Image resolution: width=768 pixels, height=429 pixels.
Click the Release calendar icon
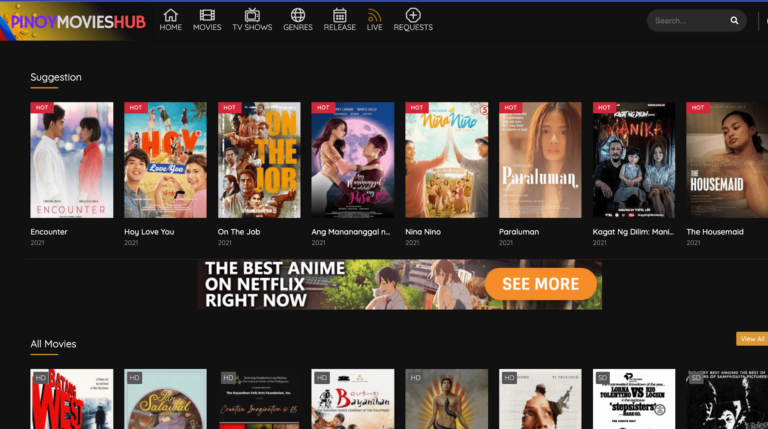[340, 16]
